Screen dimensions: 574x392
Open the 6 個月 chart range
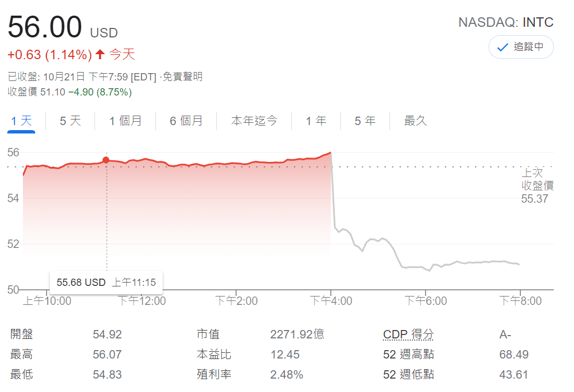186,121
